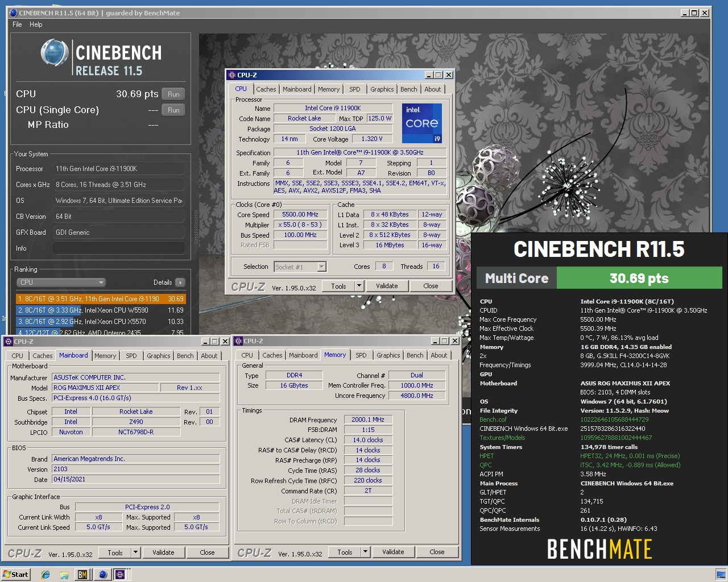Image resolution: width=728 pixels, height=582 pixels.
Task: Open About tab in CPU-Z Mainboard window
Action: point(209,356)
